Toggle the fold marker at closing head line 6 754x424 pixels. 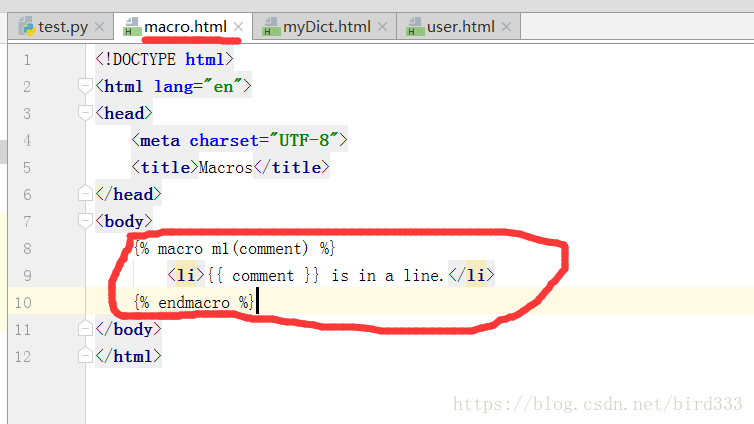(85, 194)
